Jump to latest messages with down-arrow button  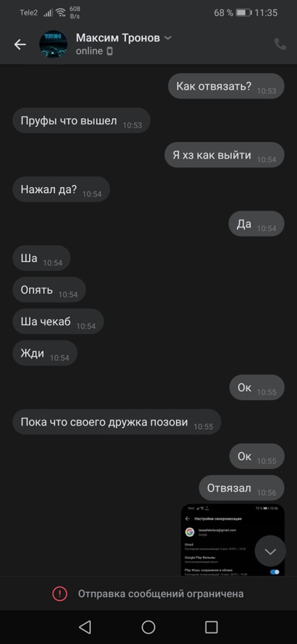(x=270, y=552)
